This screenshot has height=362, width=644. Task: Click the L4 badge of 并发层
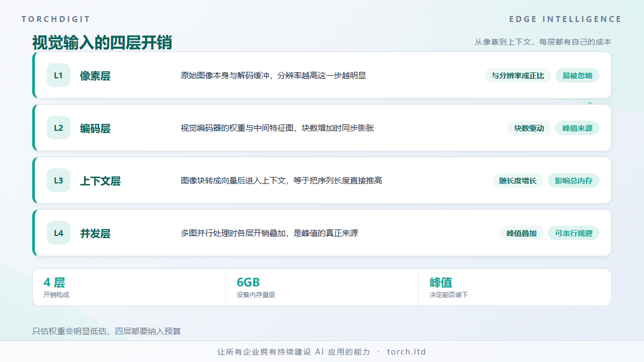click(x=58, y=233)
